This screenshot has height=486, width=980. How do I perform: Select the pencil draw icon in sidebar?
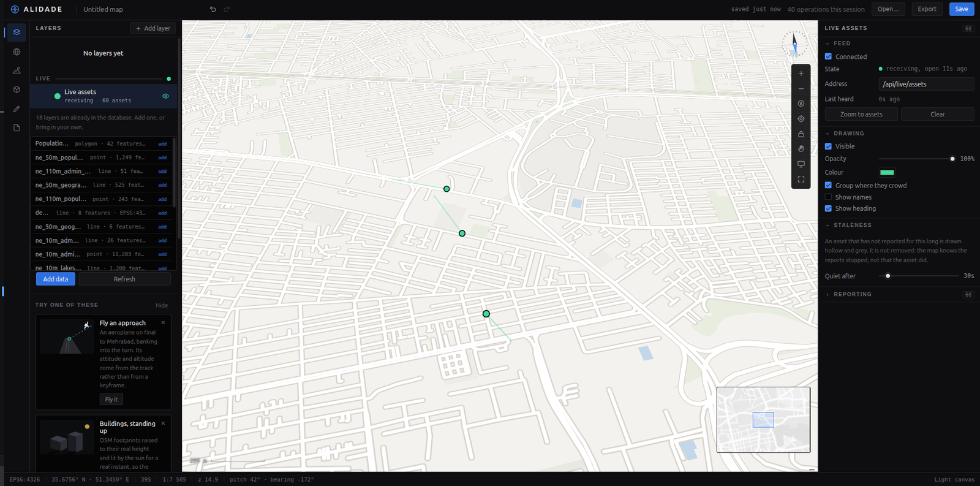(x=17, y=109)
